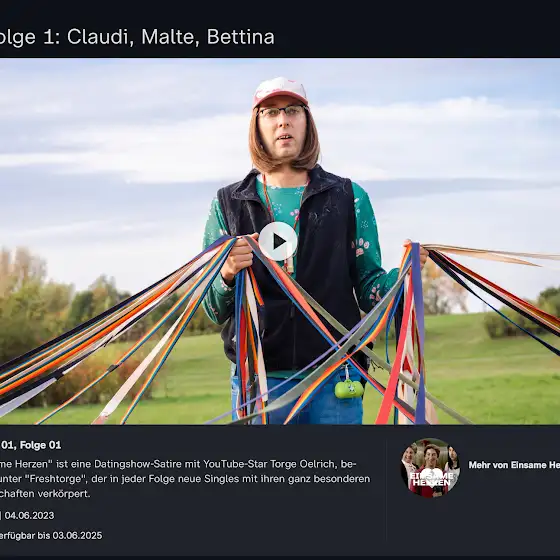This screenshot has height=560, width=560.
Task: Click the name Bettina in the title
Action: [241, 37]
